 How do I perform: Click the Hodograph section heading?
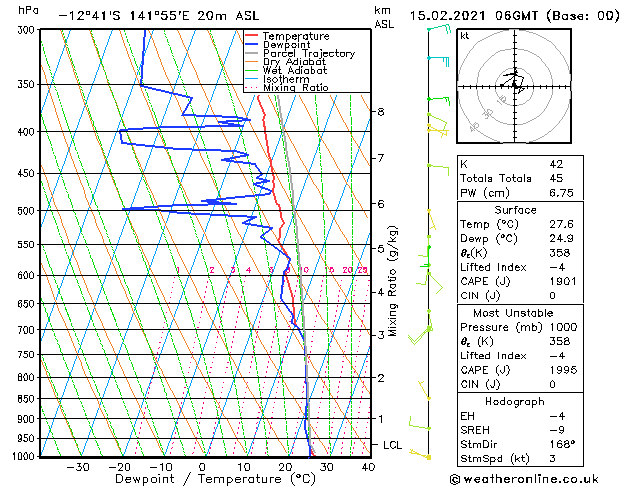pyautogui.click(x=515, y=401)
